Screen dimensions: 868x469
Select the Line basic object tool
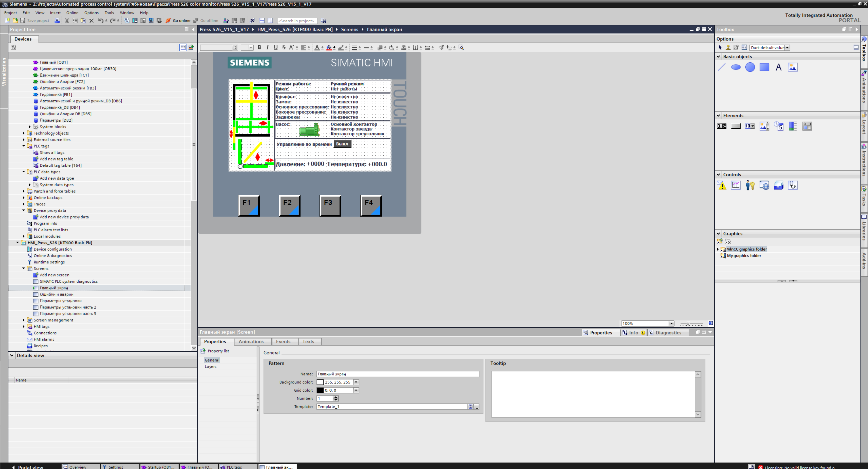[x=721, y=67]
